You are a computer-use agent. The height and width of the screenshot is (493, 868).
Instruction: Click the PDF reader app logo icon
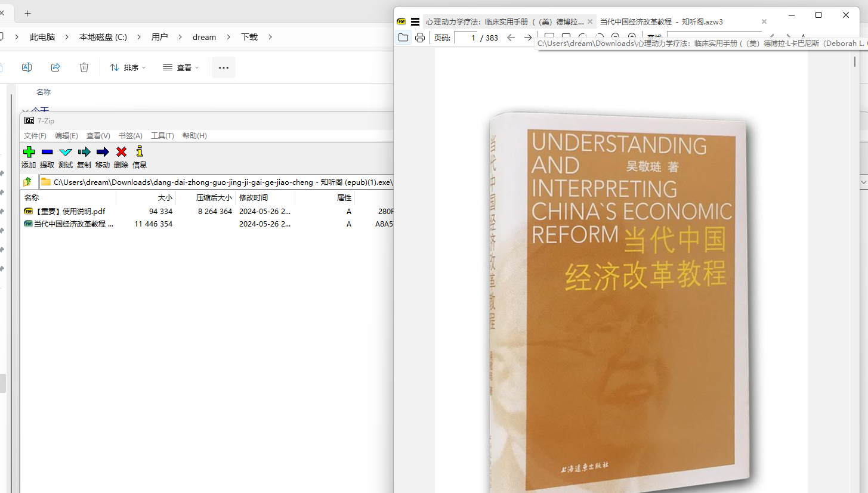401,21
